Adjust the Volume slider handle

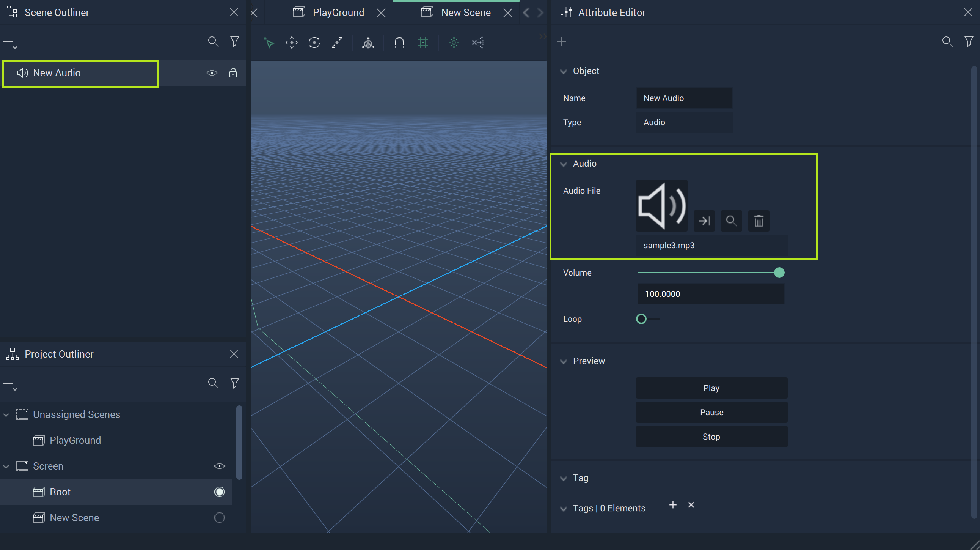(779, 273)
